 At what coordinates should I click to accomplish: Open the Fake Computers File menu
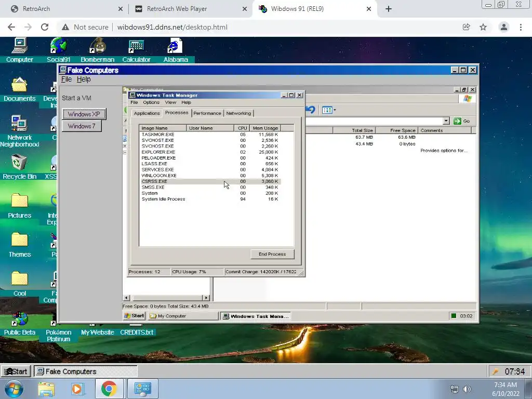coord(66,79)
